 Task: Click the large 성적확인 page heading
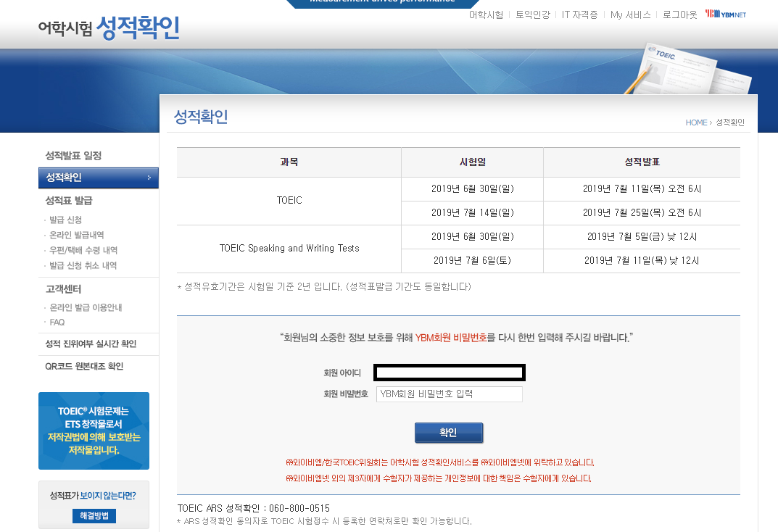click(201, 117)
